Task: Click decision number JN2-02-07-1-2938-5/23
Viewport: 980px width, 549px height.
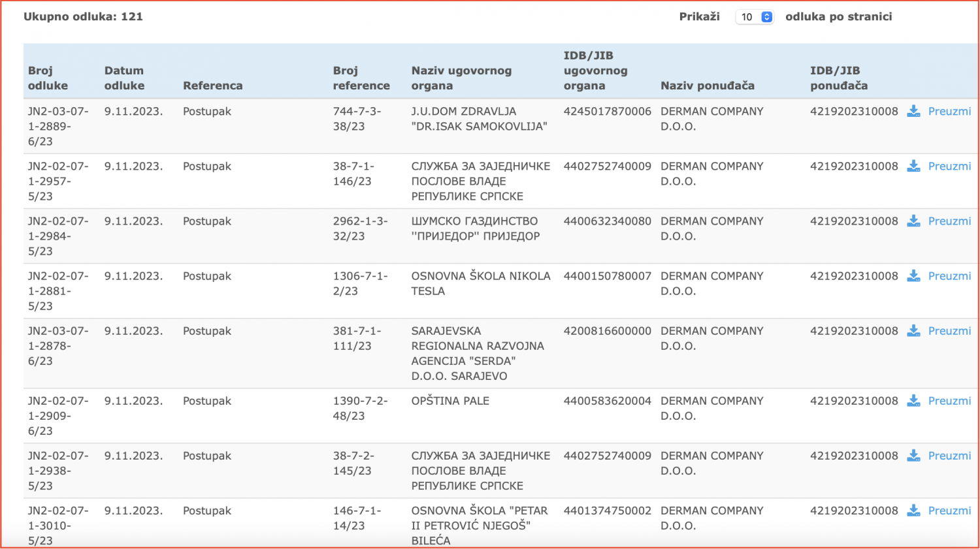Action: pyautogui.click(x=58, y=471)
